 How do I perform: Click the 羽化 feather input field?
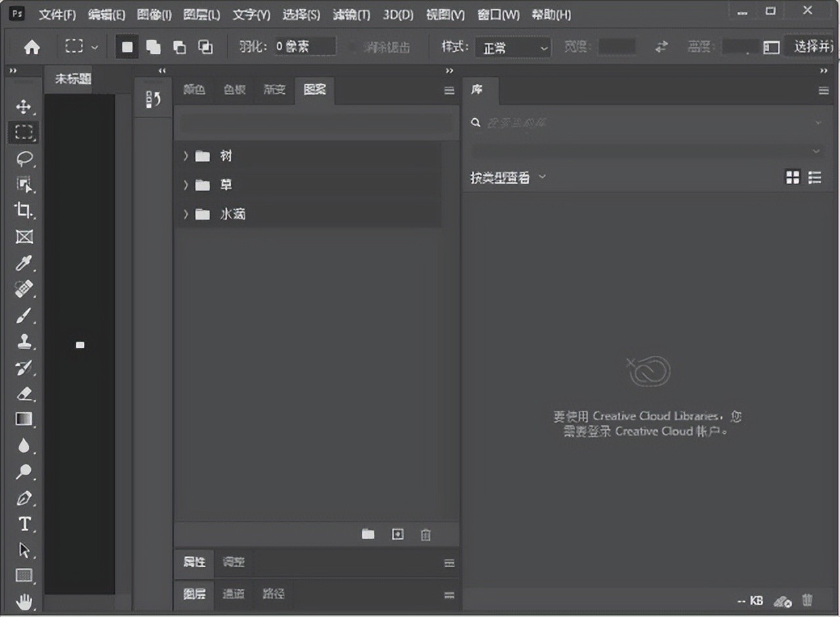[304, 47]
